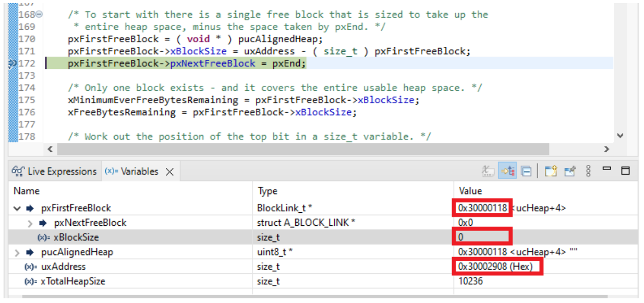Click the struct A_BLOCK_LINK * type cell

coord(307,223)
